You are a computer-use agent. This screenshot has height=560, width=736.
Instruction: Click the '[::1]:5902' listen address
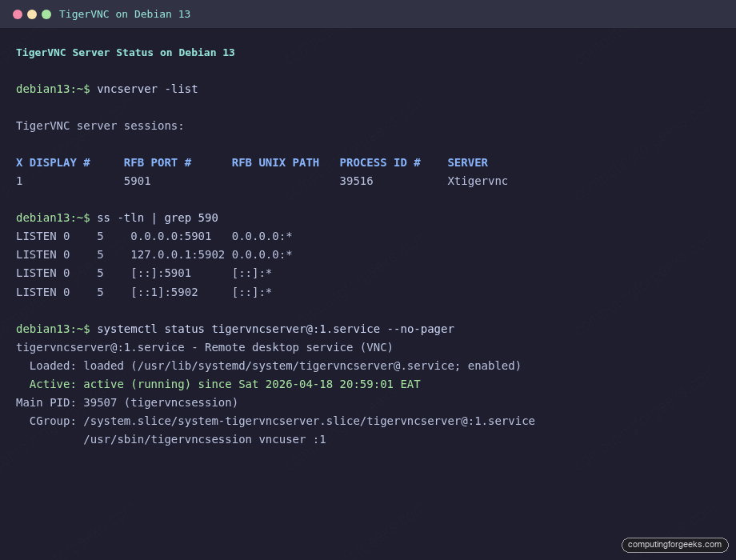coord(164,293)
